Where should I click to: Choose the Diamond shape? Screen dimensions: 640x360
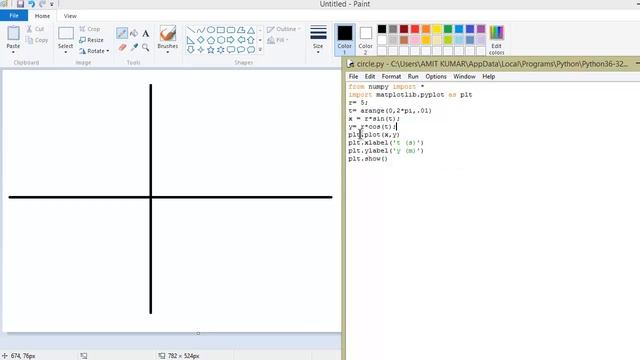200,40
